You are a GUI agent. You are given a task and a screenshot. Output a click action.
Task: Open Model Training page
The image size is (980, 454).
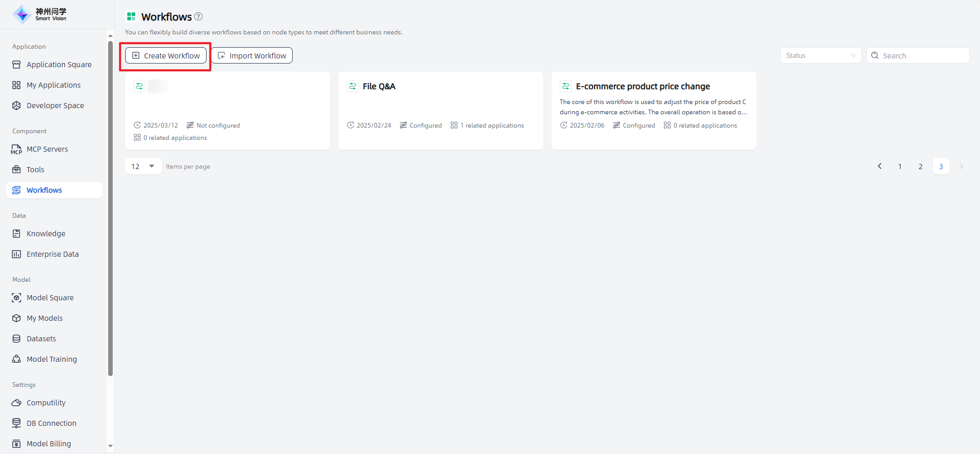point(51,359)
